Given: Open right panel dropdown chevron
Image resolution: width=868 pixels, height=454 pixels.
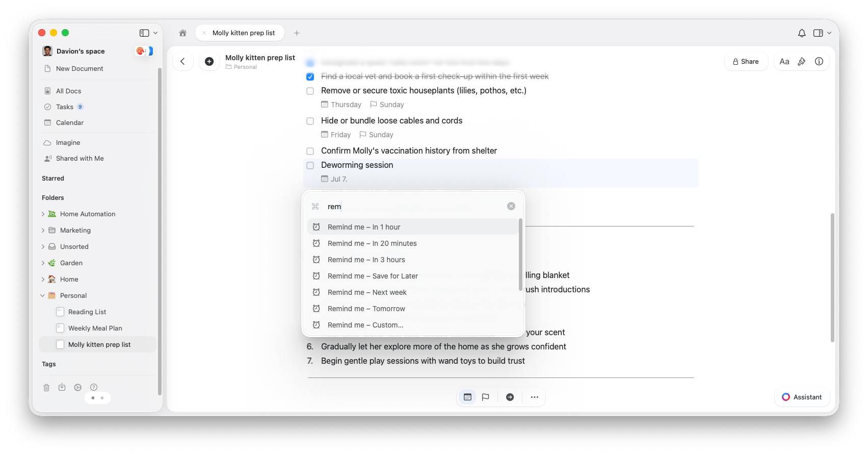Looking at the screenshot, I should (x=829, y=33).
